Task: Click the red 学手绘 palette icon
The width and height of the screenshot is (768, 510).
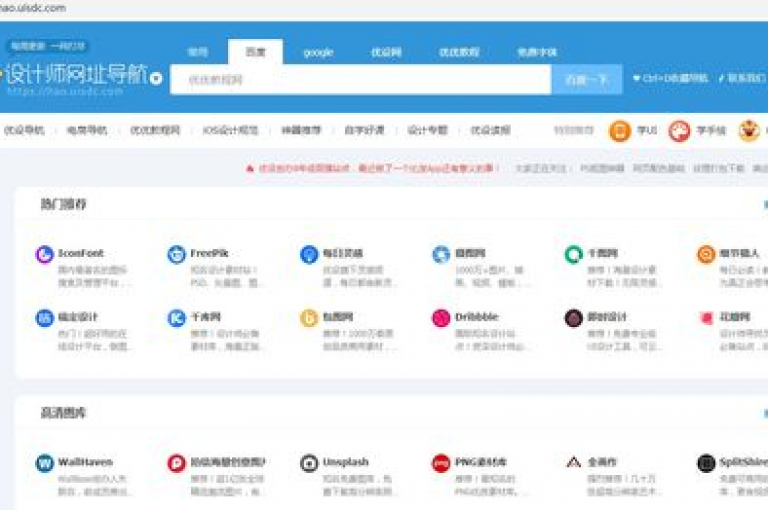Action: 679,131
